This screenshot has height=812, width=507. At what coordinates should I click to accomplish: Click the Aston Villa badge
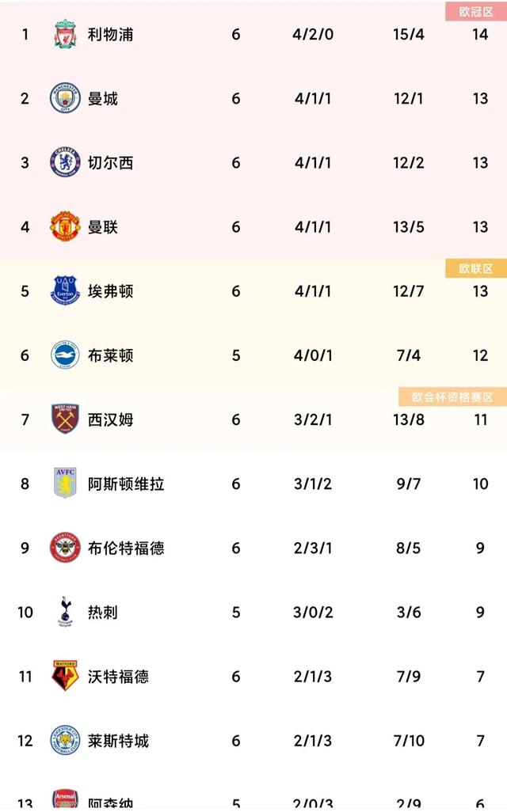point(65,483)
